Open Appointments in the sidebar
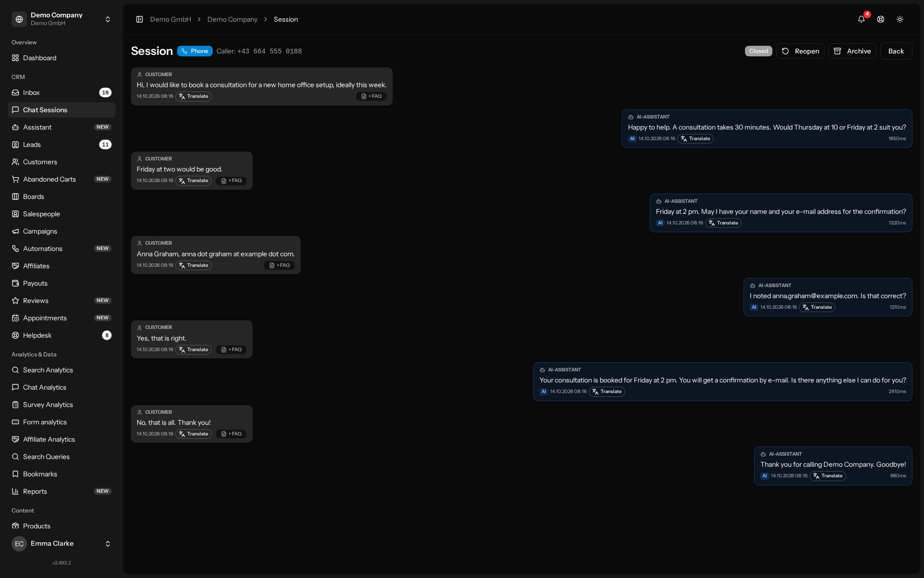 (62, 318)
